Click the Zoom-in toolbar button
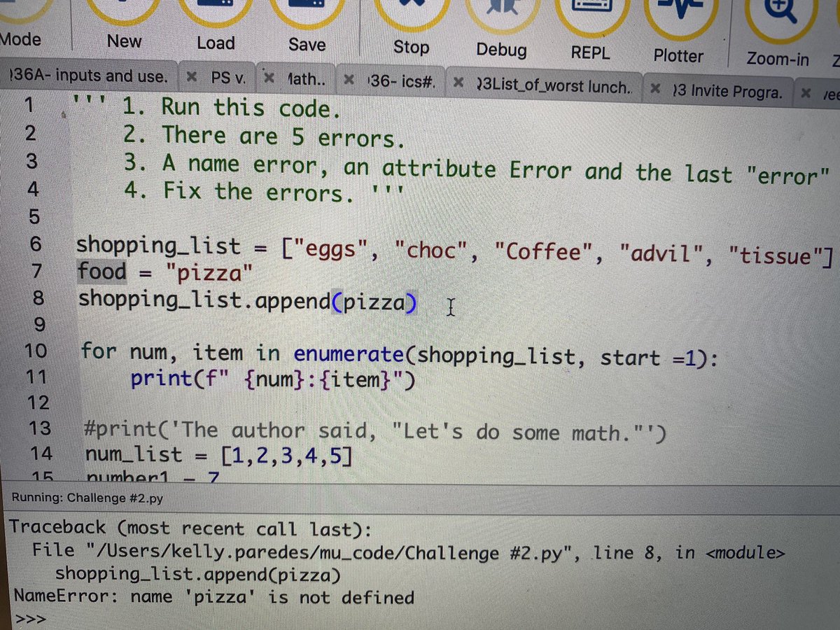 coord(777,35)
